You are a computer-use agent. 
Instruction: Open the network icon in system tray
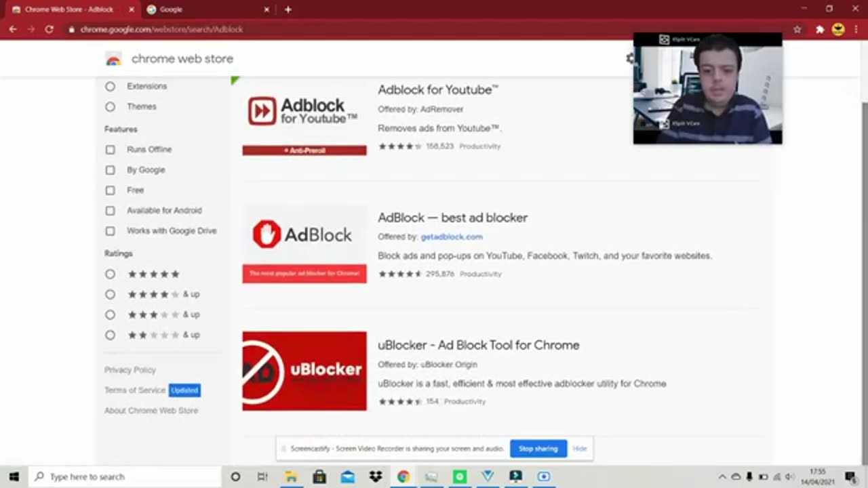(x=777, y=476)
